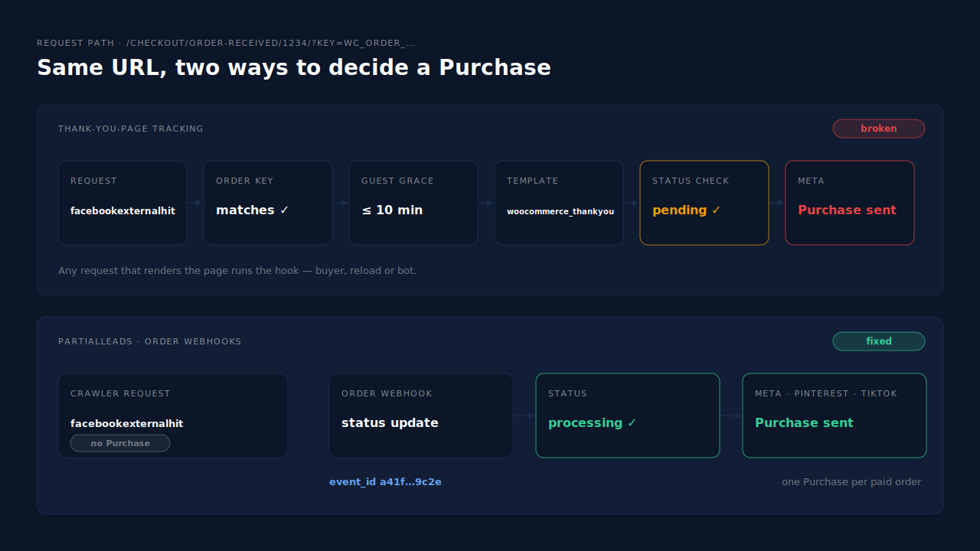Click the blue event_id a41f…9c2e text
The height and width of the screenshot is (551, 980).
pyautogui.click(x=385, y=482)
